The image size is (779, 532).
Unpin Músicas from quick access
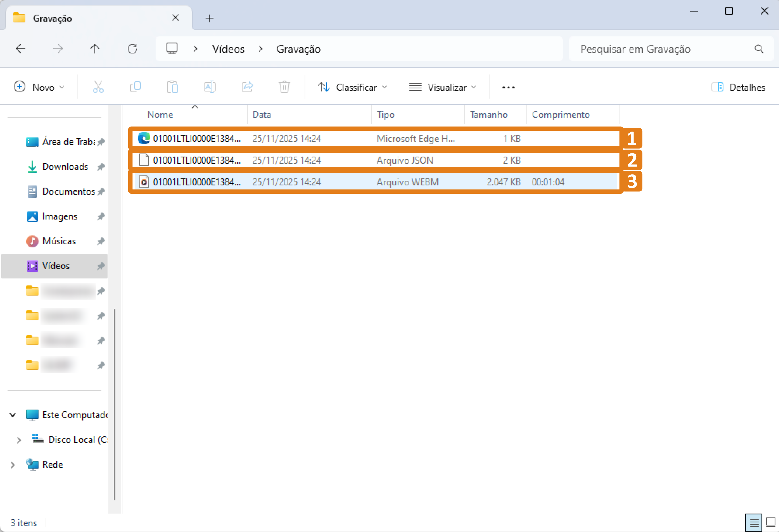click(101, 241)
